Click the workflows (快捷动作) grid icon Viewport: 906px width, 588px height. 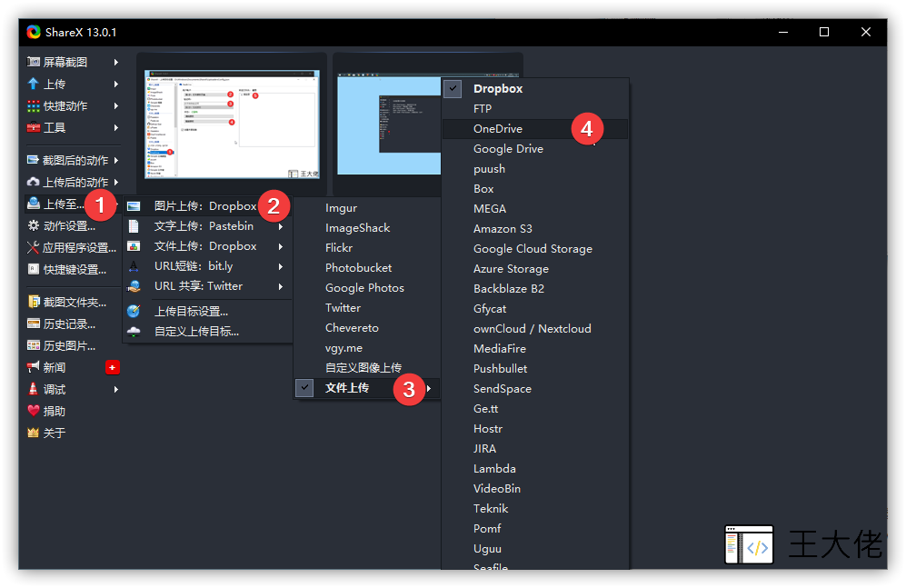click(34, 105)
